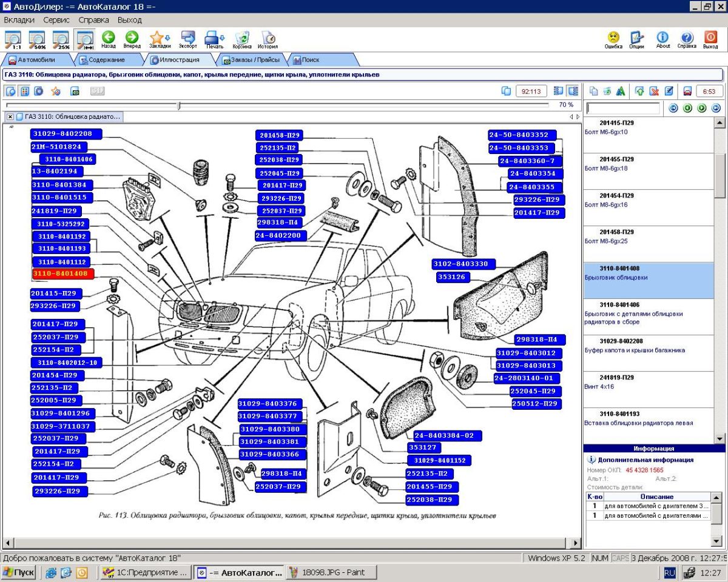Open the Корзина basket
The image size is (728, 582).
coord(242,39)
